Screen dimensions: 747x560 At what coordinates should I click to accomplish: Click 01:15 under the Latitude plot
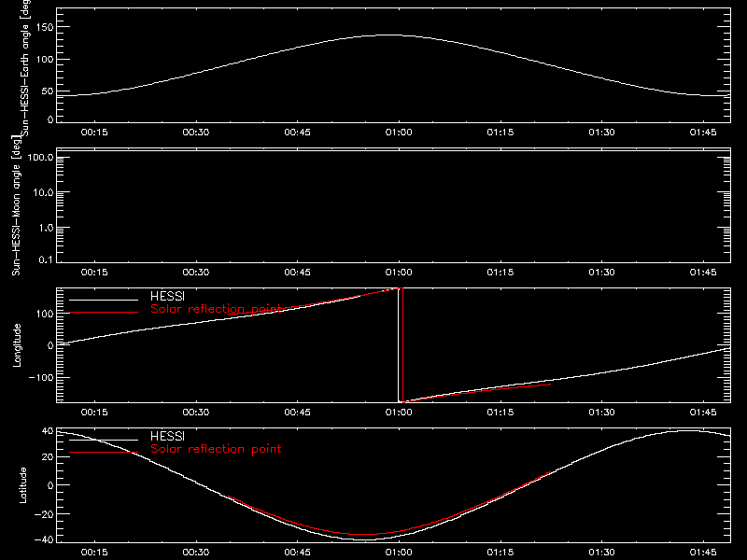tap(500, 553)
